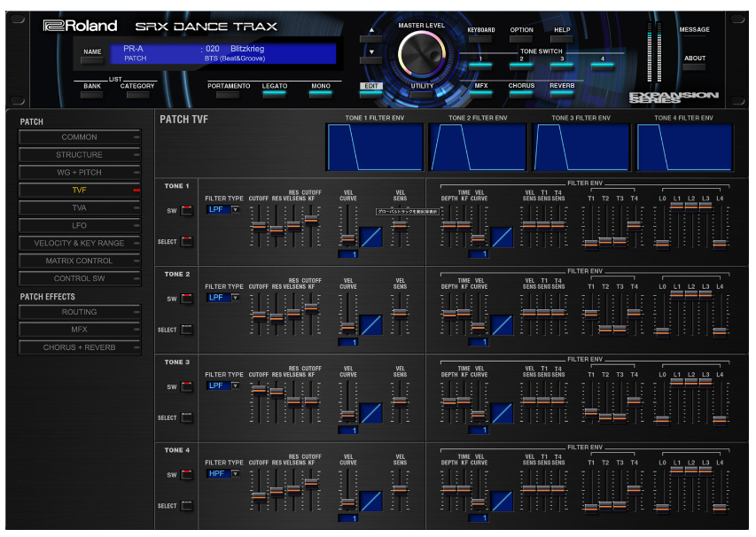The width and height of the screenshot is (756, 537).
Task: Click the Tone 1 Filter Env display
Action: (375, 147)
